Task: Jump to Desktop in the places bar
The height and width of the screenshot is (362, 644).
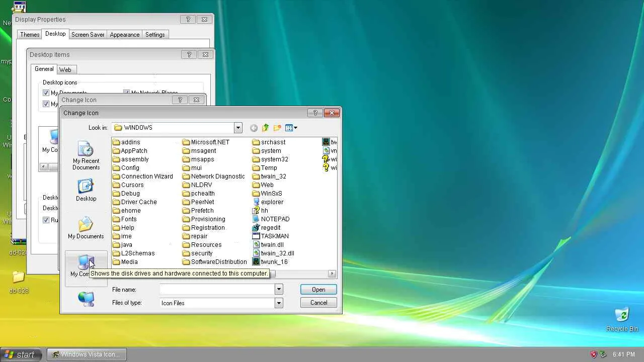Action: (86, 191)
